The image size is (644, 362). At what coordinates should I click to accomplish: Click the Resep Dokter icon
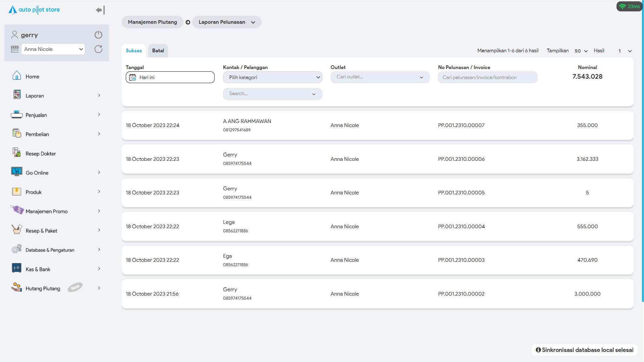16,153
